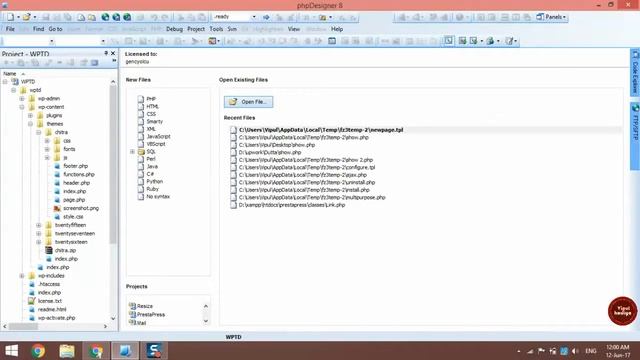Select footer.php in the project tree

click(76, 166)
